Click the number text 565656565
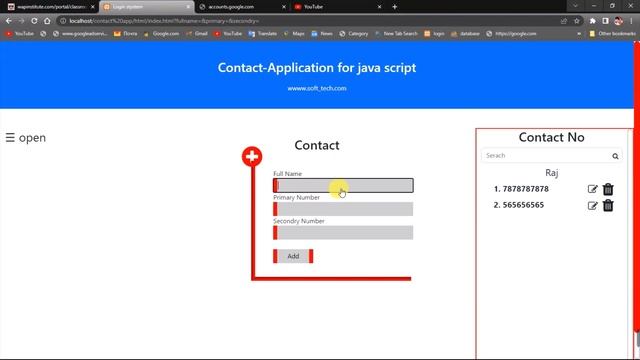The width and height of the screenshot is (640, 360). point(523,205)
